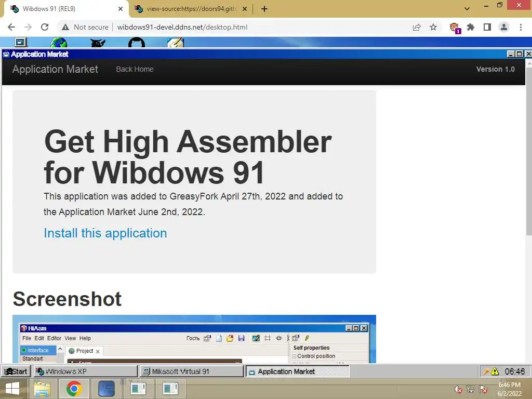The image size is (532, 399).
Task: Click the network tray icon
Action: click(x=471, y=389)
